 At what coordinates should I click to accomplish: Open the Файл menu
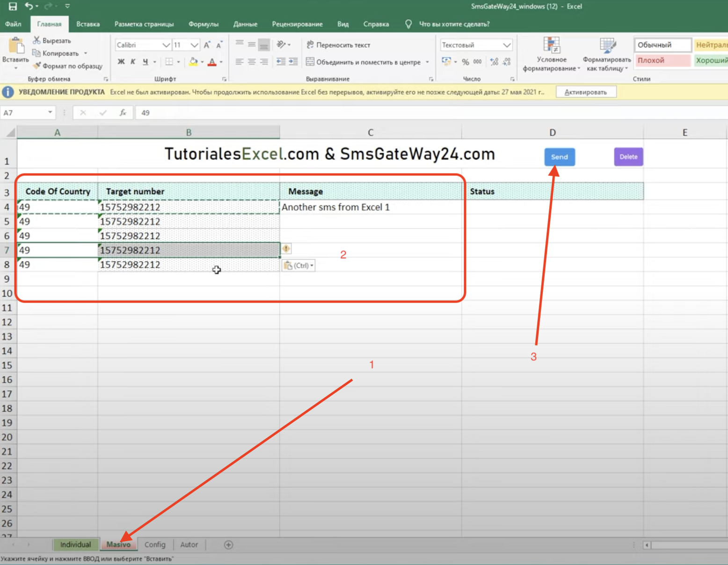[x=13, y=24]
